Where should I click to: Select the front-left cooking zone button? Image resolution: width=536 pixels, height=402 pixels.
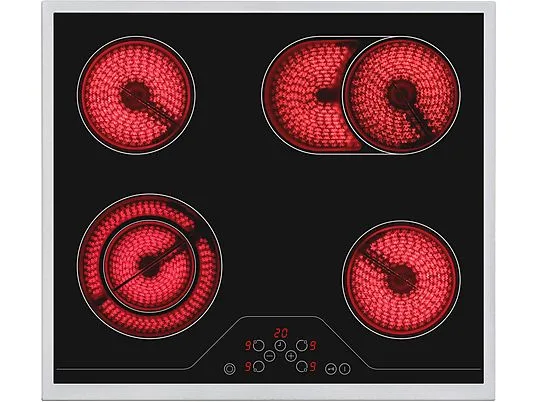point(259,367)
